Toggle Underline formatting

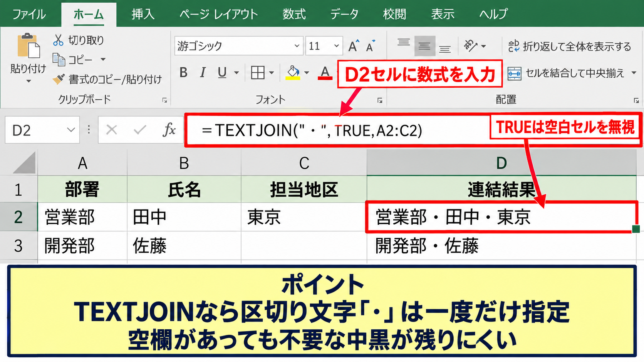(222, 72)
